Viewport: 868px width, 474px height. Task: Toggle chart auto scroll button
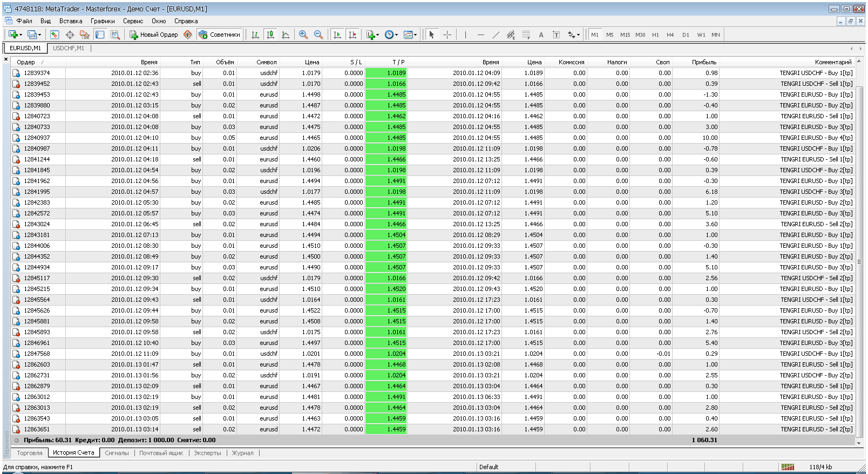tap(337, 35)
